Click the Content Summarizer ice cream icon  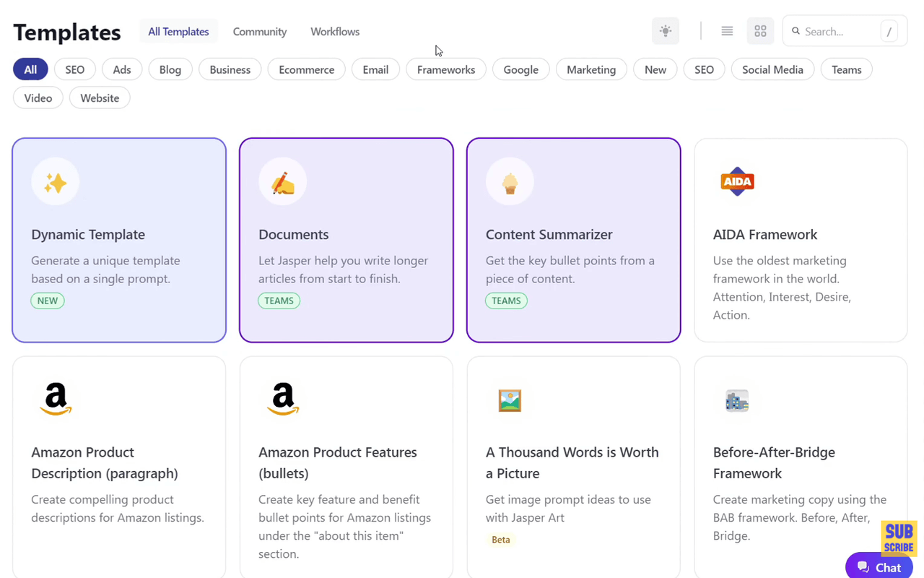(x=510, y=182)
